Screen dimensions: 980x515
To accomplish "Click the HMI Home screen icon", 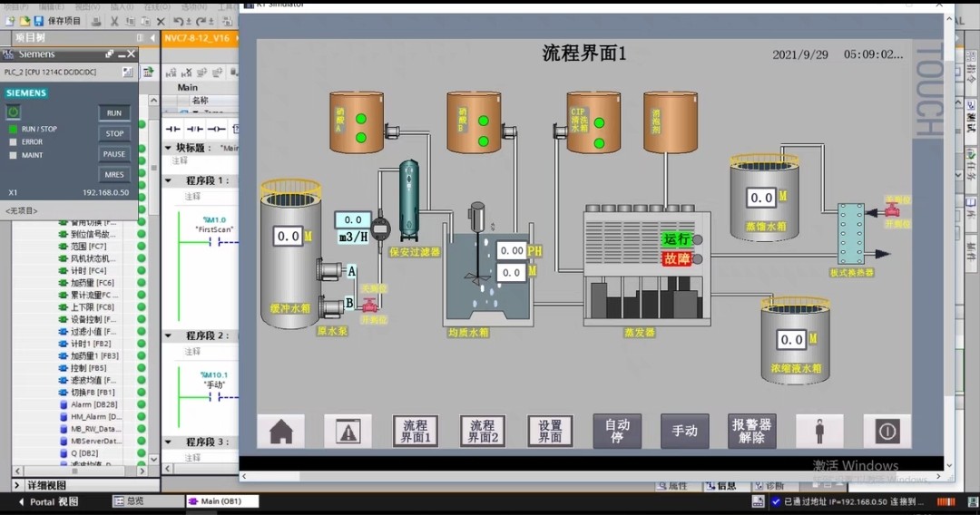I will 281,431.
